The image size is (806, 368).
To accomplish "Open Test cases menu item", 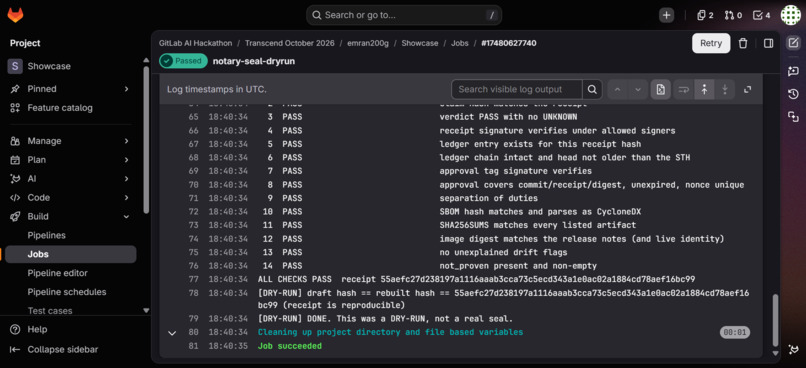I will 71,310.
